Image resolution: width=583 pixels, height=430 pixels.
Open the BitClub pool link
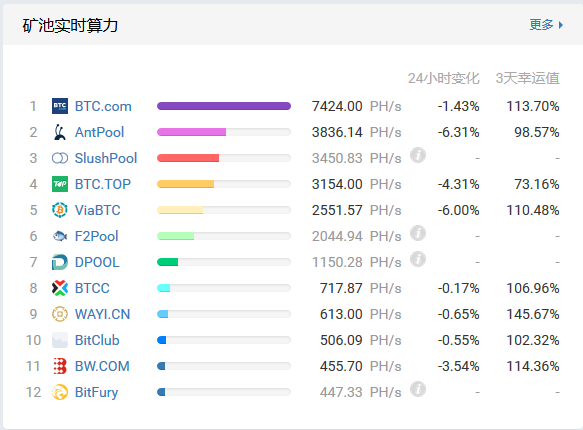(x=97, y=340)
